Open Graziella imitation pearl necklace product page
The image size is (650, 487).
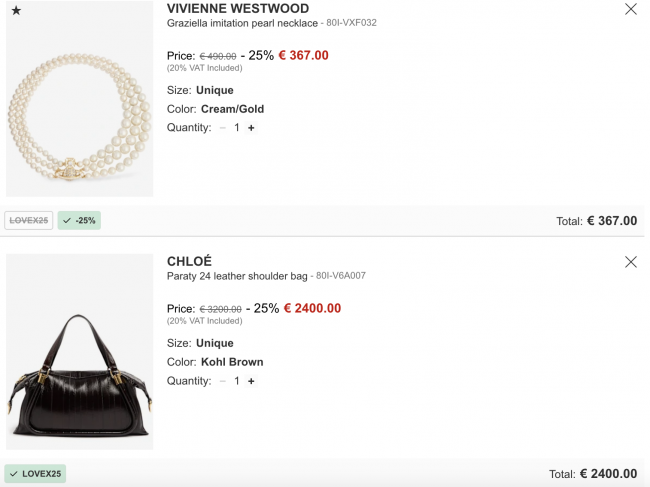242,23
